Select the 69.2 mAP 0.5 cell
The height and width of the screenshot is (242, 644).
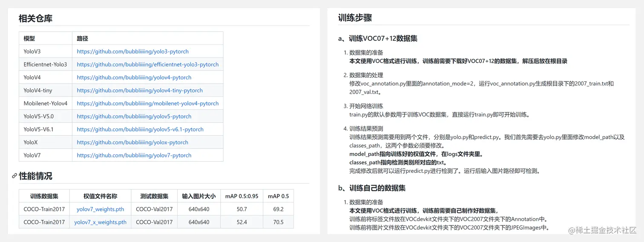[x=279, y=209]
